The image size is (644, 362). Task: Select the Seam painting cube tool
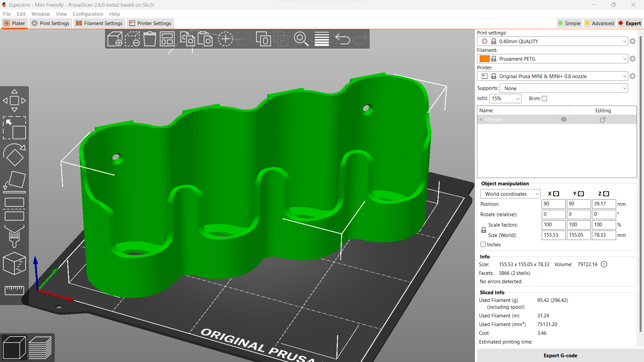pos(14,263)
